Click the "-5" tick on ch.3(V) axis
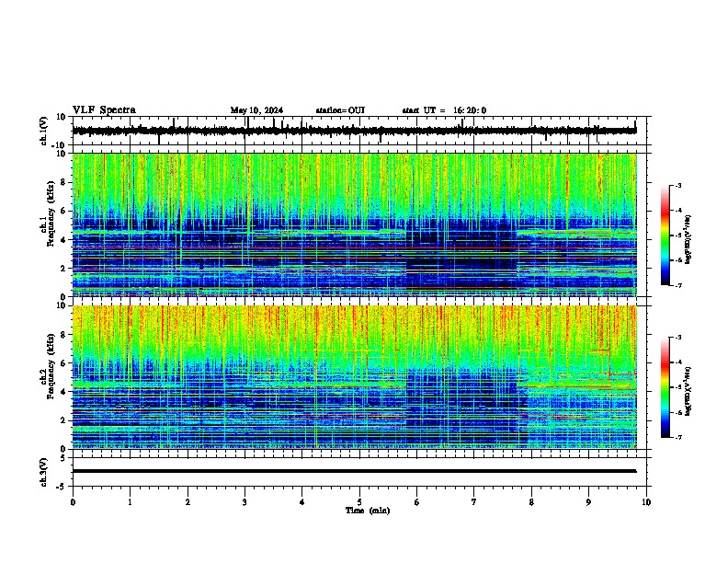Screen dimensions: 728x563 [62, 487]
